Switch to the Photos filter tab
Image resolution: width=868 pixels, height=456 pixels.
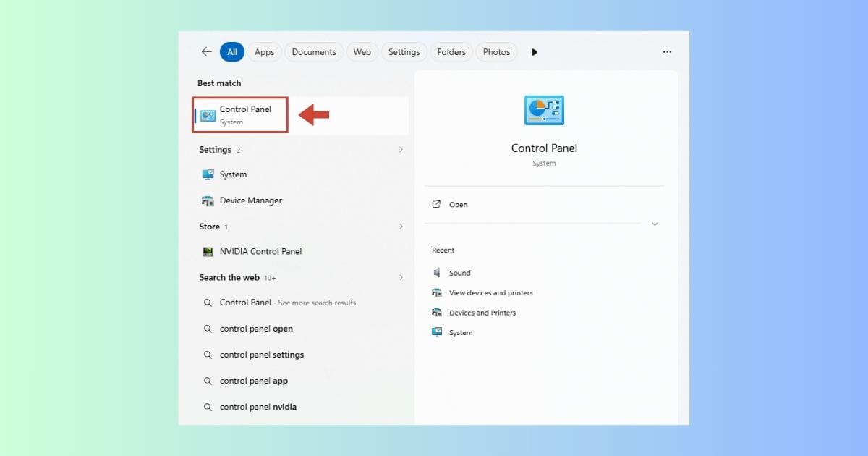496,52
